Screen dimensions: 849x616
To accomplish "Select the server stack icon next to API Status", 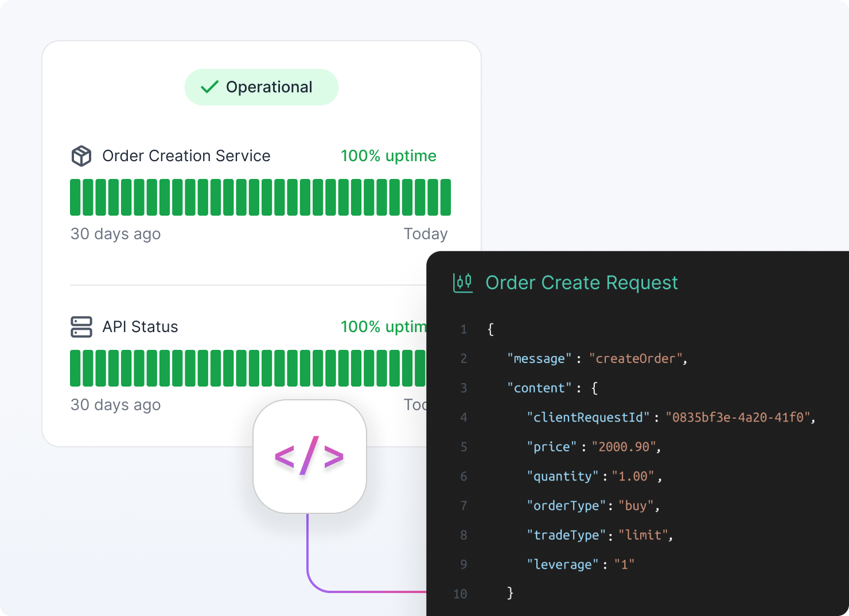I will coord(80,327).
